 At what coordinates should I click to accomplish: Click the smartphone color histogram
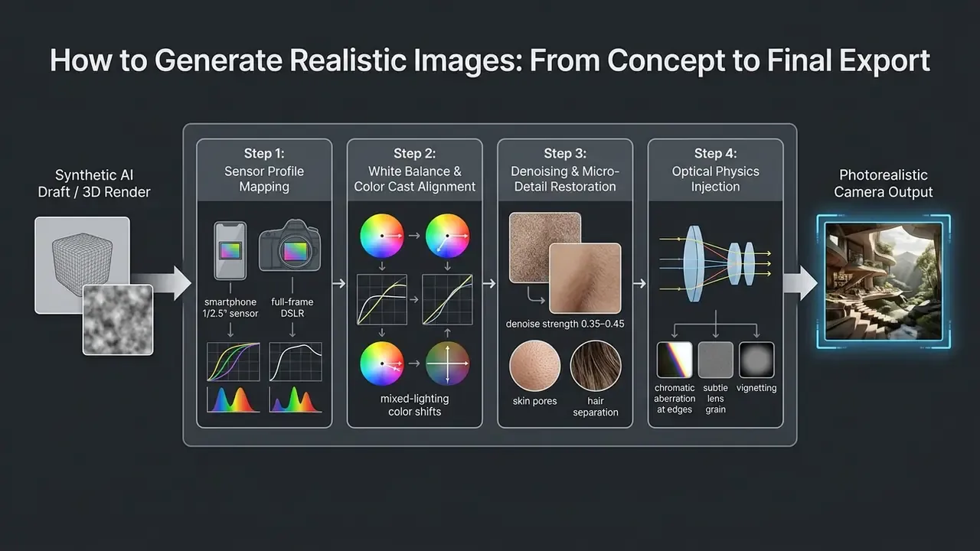point(233,399)
